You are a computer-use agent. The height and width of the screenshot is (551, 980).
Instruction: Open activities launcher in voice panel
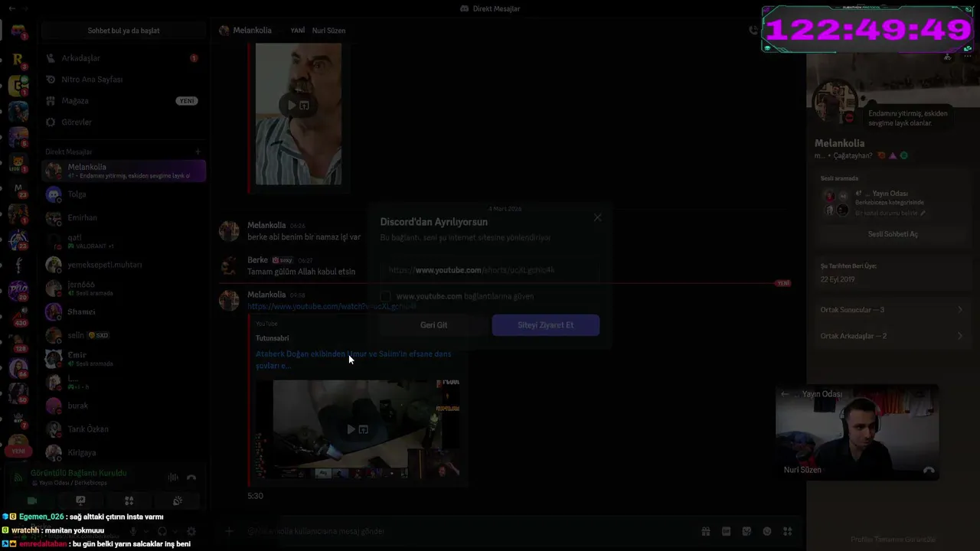(x=129, y=500)
